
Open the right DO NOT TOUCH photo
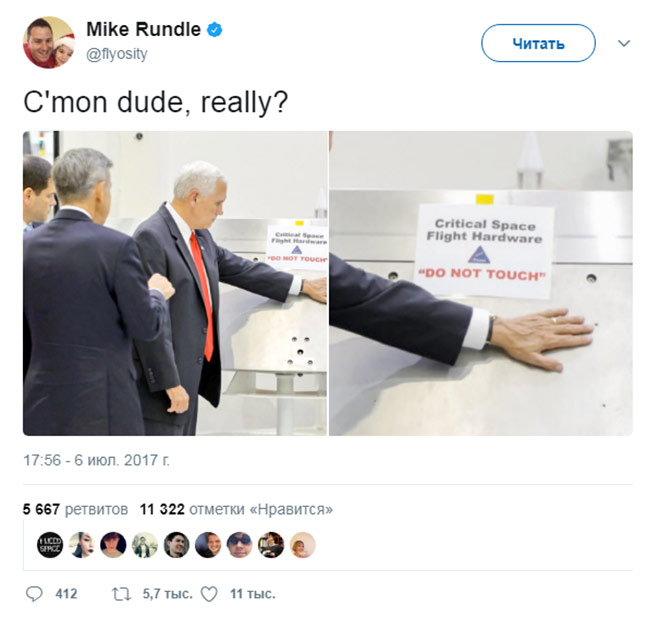[x=481, y=283]
